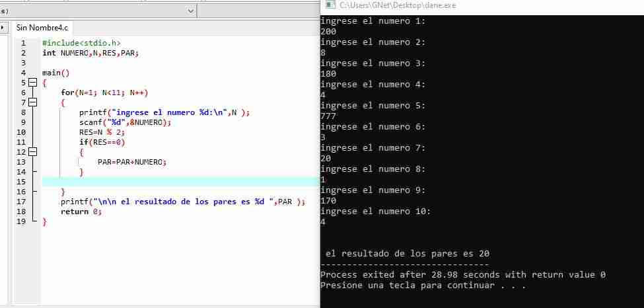Click the for(N=1; N<11; N++) statement

click(104, 93)
